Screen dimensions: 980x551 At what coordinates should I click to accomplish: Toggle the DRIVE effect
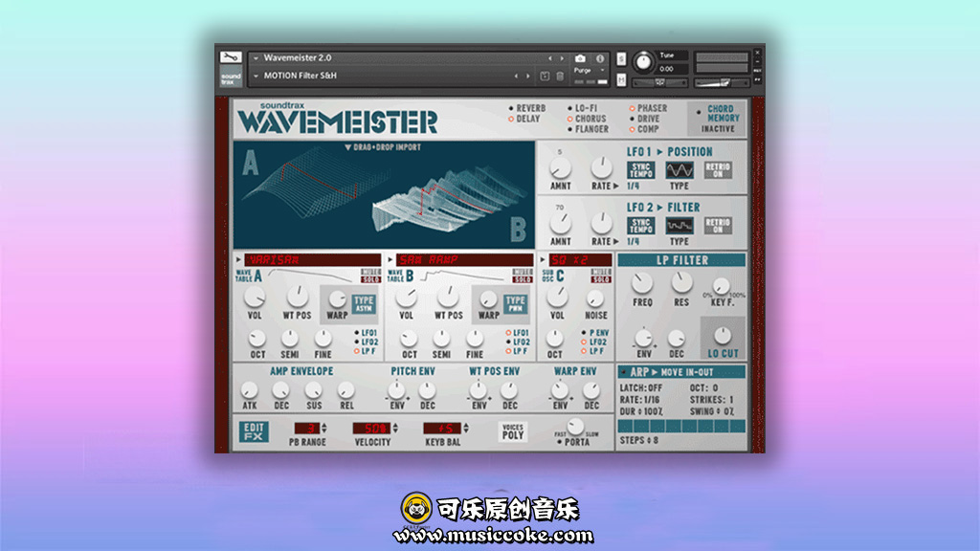(644, 119)
